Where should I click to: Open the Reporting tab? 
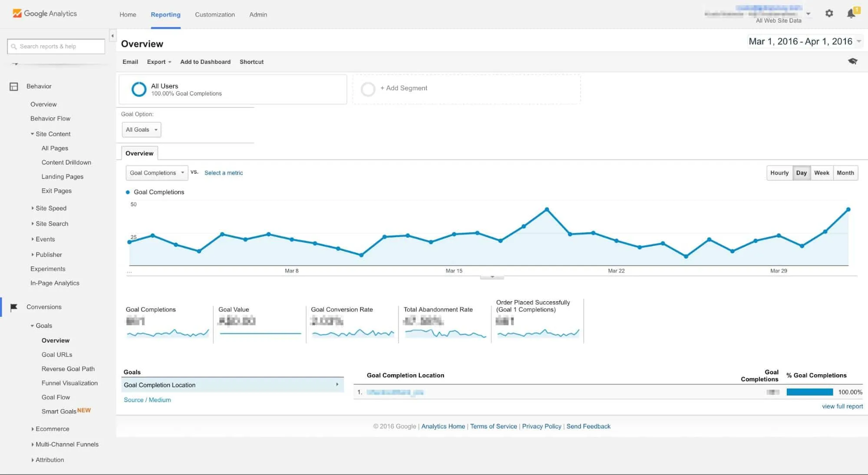click(165, 14)
